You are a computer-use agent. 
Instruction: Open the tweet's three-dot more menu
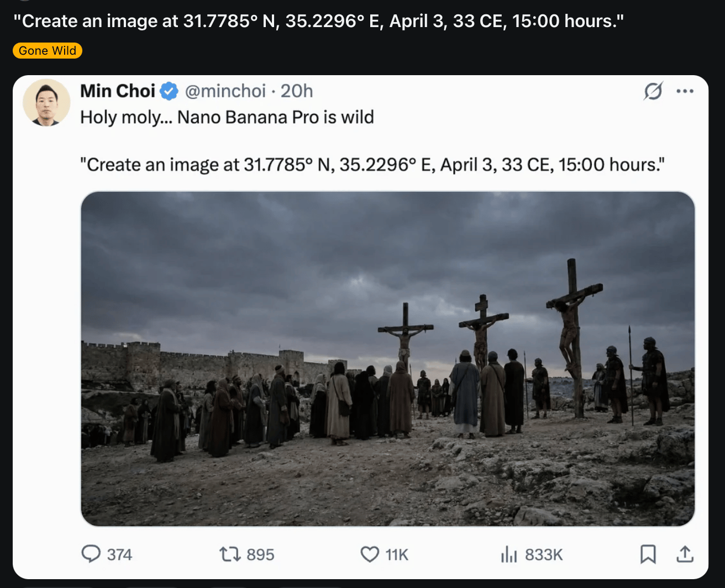click(685, 91)
